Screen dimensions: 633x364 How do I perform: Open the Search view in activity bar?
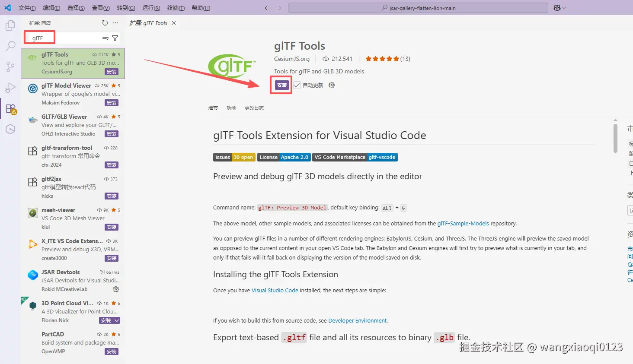click(x=10, y=46)
